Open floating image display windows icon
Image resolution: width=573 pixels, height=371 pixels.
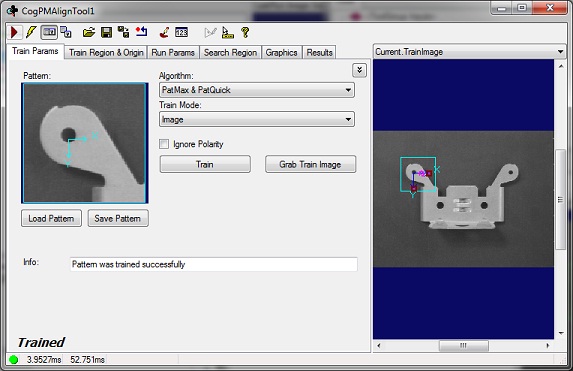tap(66, 33)
